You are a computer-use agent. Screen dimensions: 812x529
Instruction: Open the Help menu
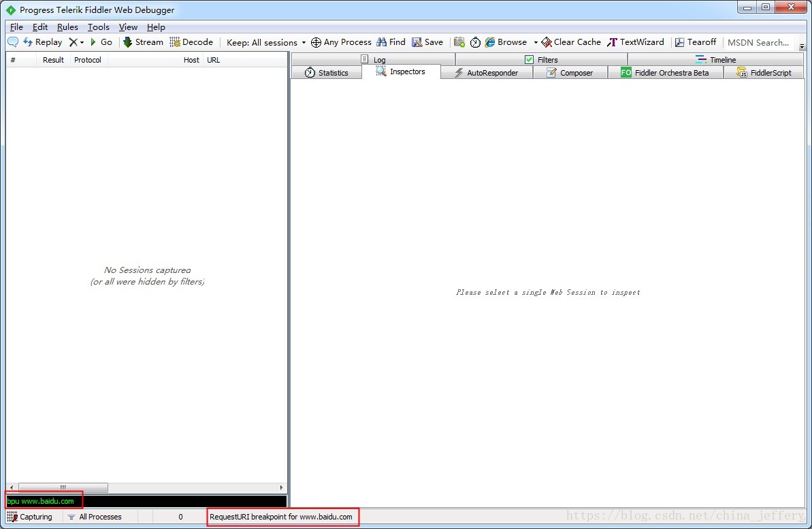click(156, 27)
